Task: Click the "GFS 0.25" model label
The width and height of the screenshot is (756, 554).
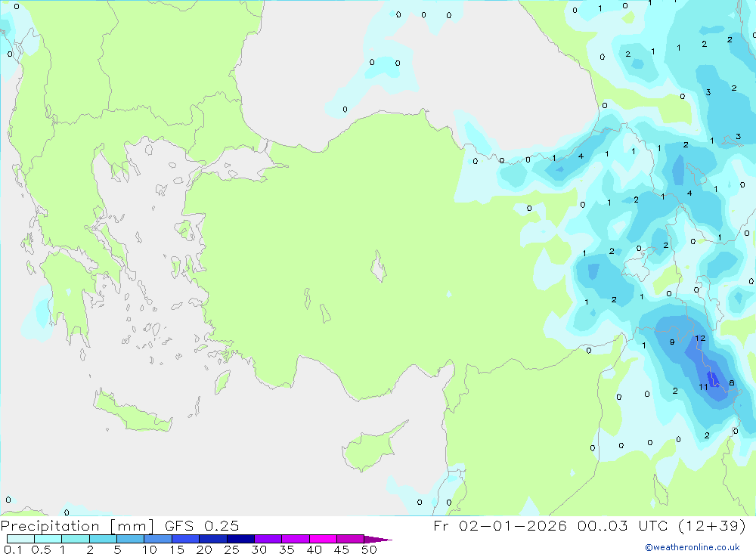Action: coord(202,525)
